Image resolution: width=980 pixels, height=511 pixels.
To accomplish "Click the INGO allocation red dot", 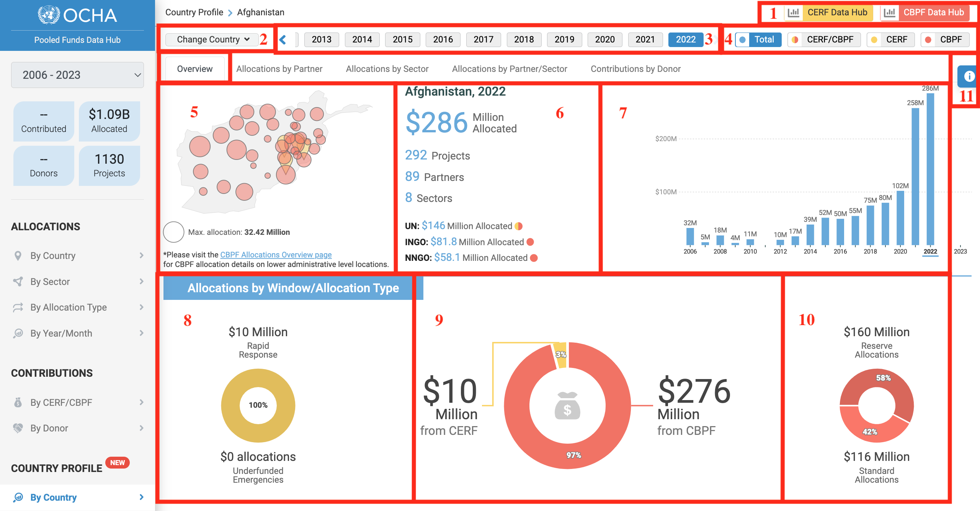I will point(530,242).
